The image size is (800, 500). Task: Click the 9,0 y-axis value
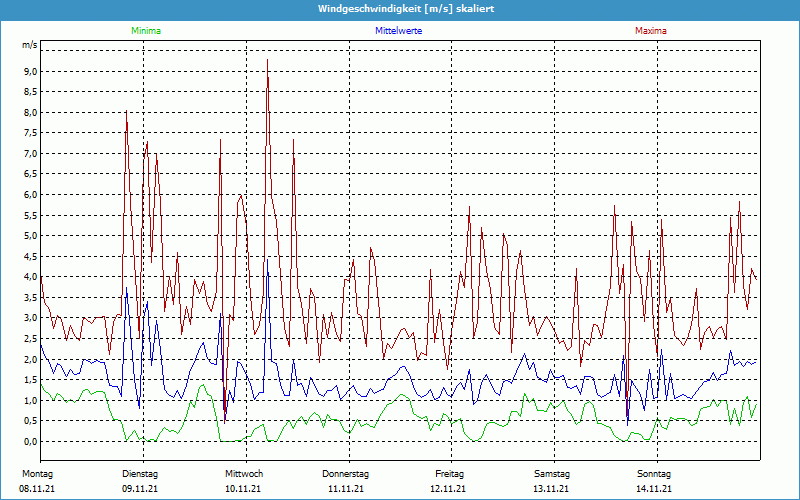tap(31, 71)
